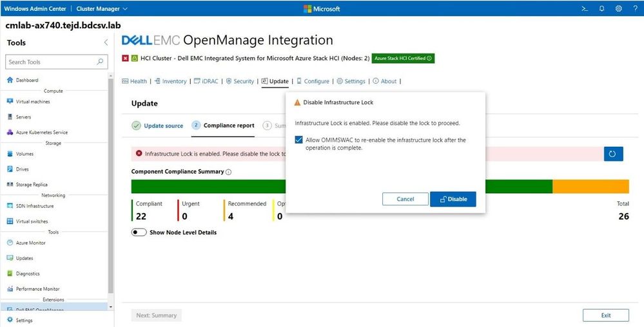
Task: Switch to the Health tab
Action: coord(134,81)
